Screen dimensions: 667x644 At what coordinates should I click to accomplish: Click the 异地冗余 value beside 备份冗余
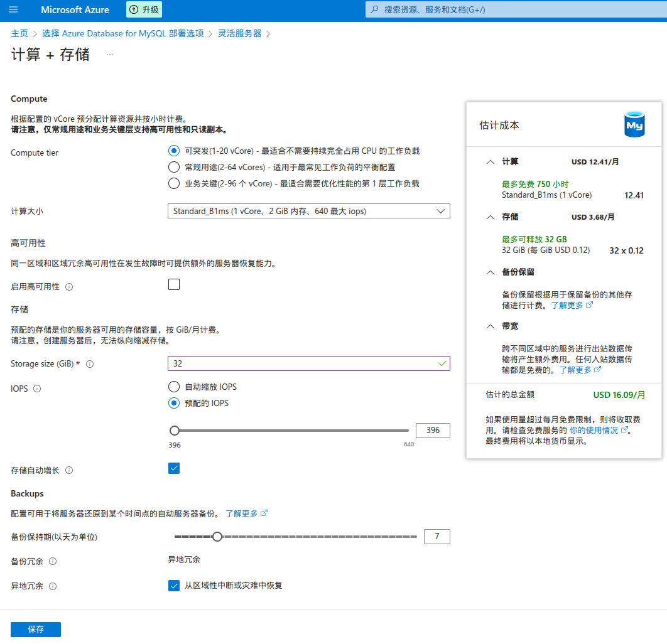pos(184,560)
